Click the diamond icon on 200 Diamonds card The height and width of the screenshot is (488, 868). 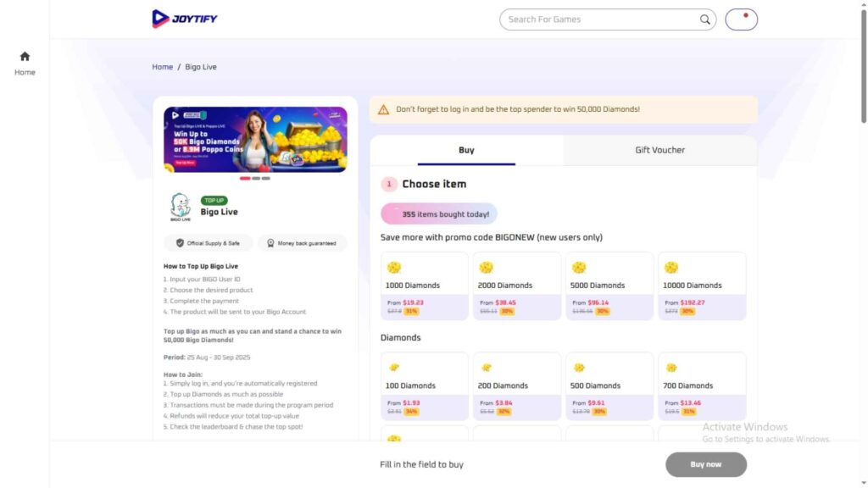487,368
